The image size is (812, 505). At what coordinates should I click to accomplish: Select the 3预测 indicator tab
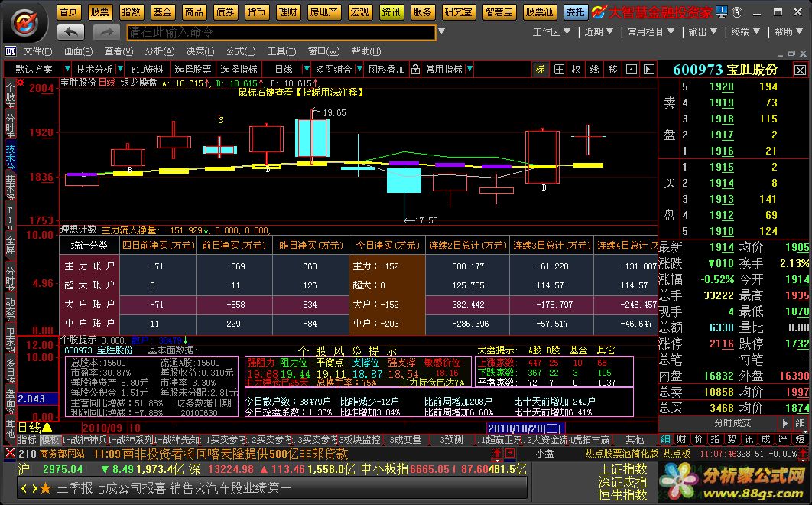click(x=451, y=440)
